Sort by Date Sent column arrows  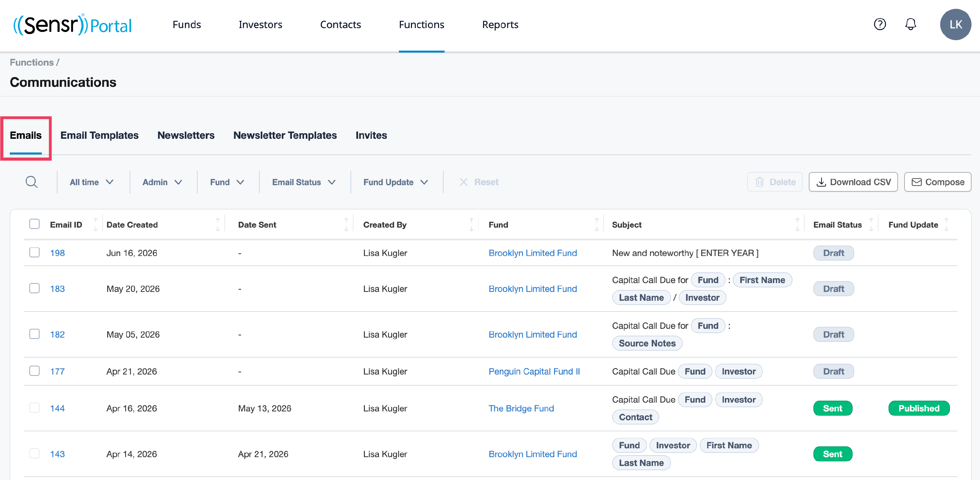346,224
